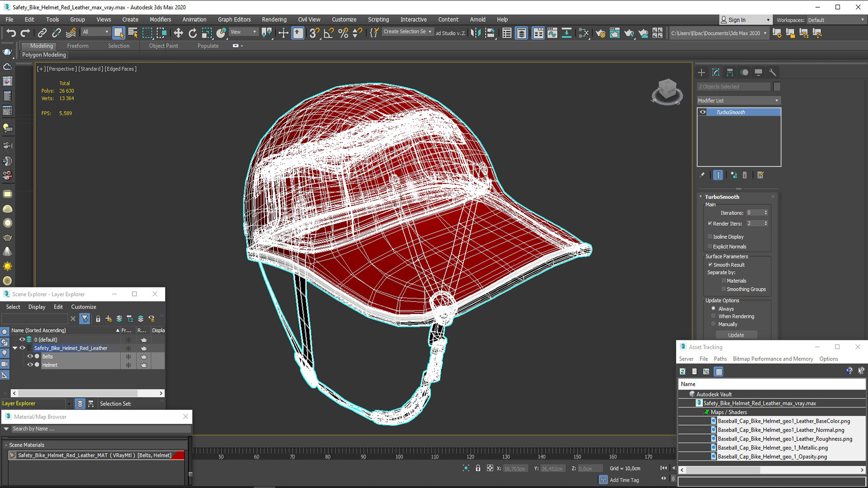Click the Remove modifier trash icon
The height and width of the screenshot is (488, 868).
745,175
